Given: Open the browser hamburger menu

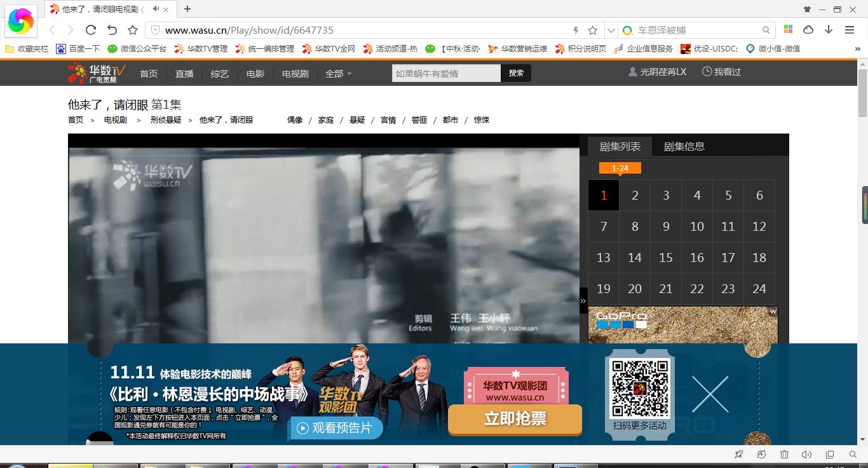Looking at the screenshot, I should point(850,29).
